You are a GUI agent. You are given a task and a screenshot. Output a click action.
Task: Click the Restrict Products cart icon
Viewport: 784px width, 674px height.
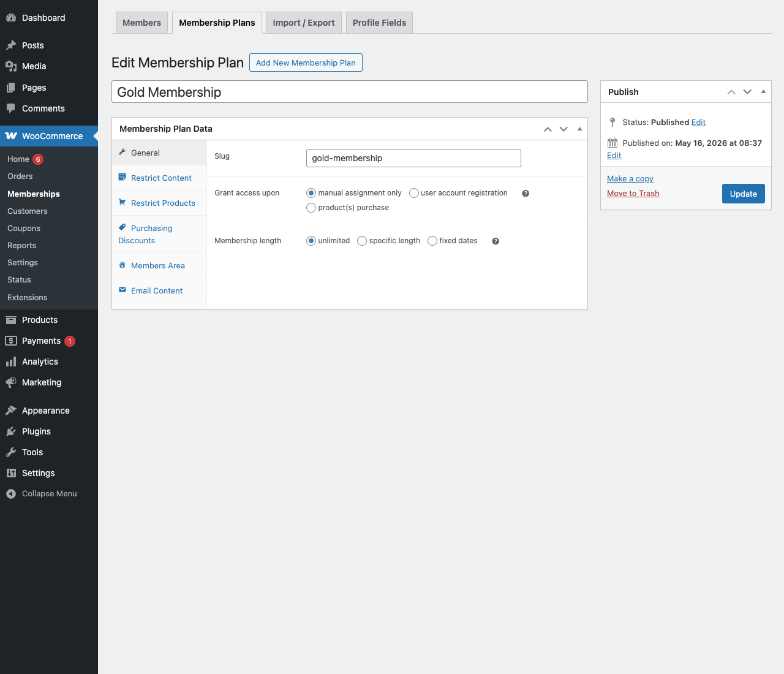click(x=123, y=202)
